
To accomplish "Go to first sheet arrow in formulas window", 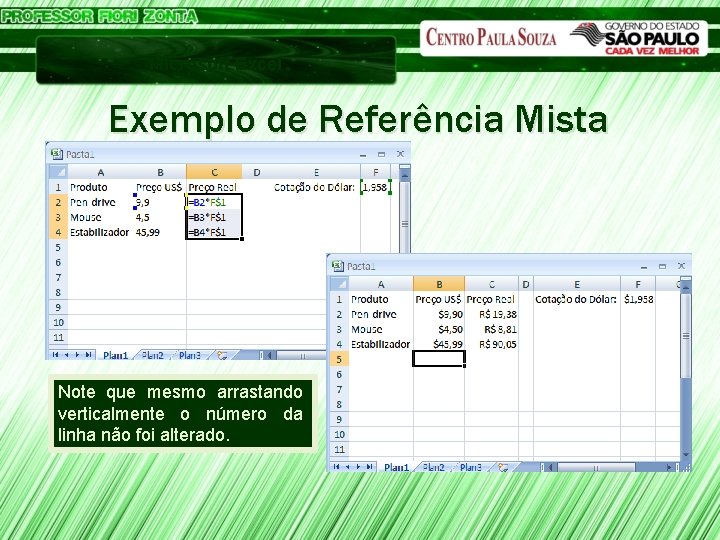I will click(x=56, y=354).
